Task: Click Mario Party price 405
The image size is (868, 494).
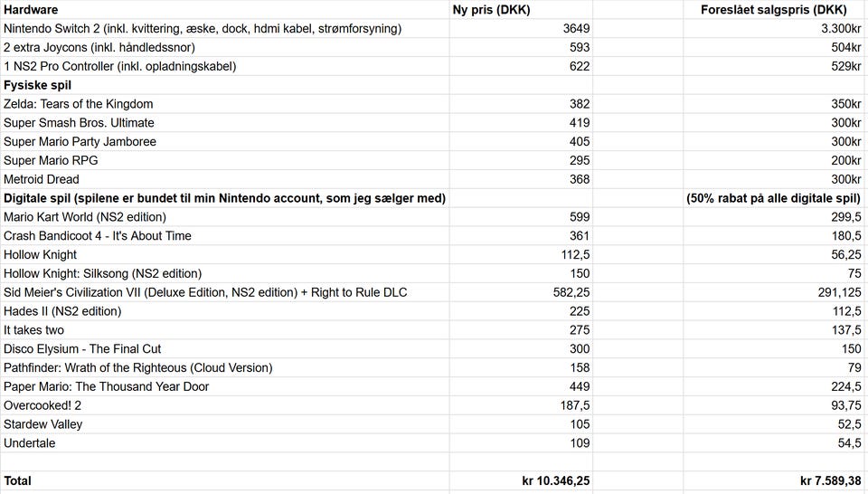Action: click(x=521, y=141)
